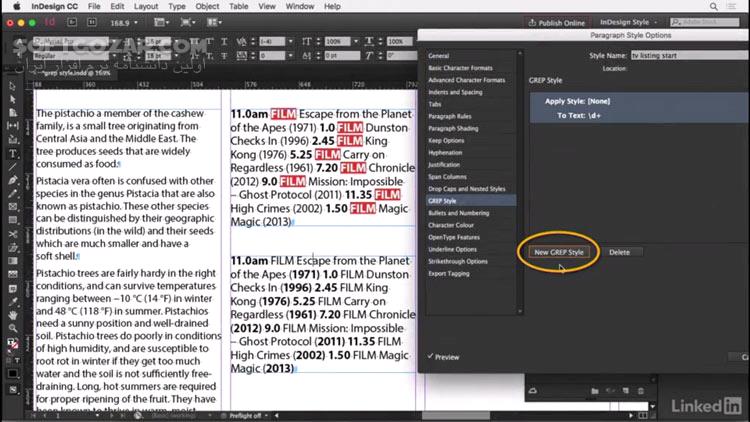750x422 pixels.
Task: Open the Type menu
Action: [x=176, y=7]
